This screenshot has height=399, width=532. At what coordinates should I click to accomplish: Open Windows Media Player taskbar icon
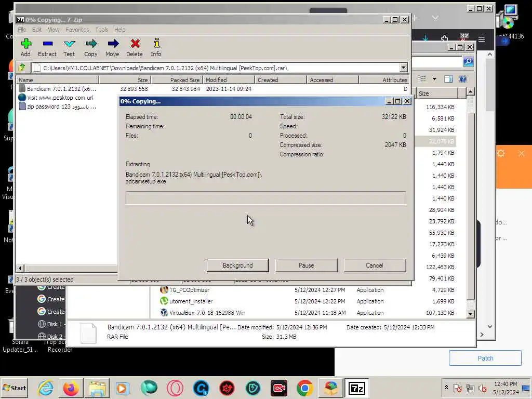point(122,388)
